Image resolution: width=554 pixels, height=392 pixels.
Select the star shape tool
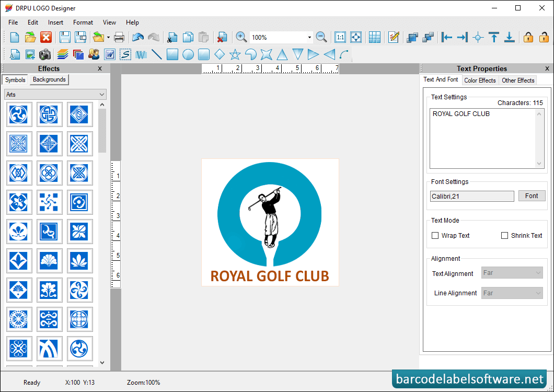(x=235, y=54)
